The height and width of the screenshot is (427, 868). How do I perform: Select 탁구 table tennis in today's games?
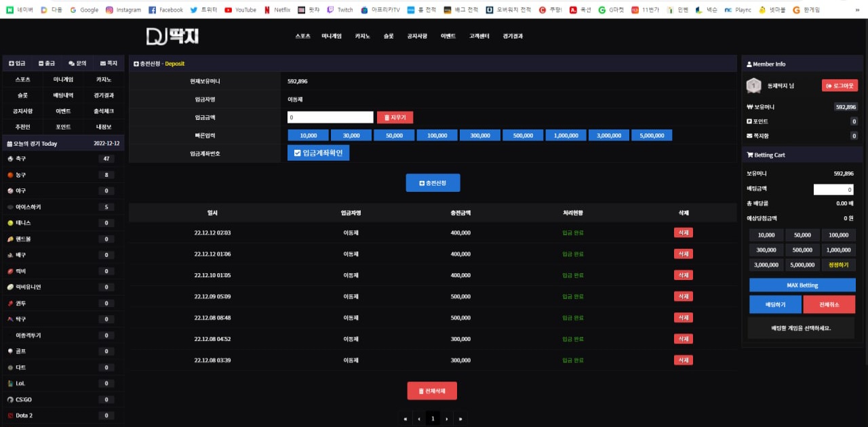click(63, 319)
